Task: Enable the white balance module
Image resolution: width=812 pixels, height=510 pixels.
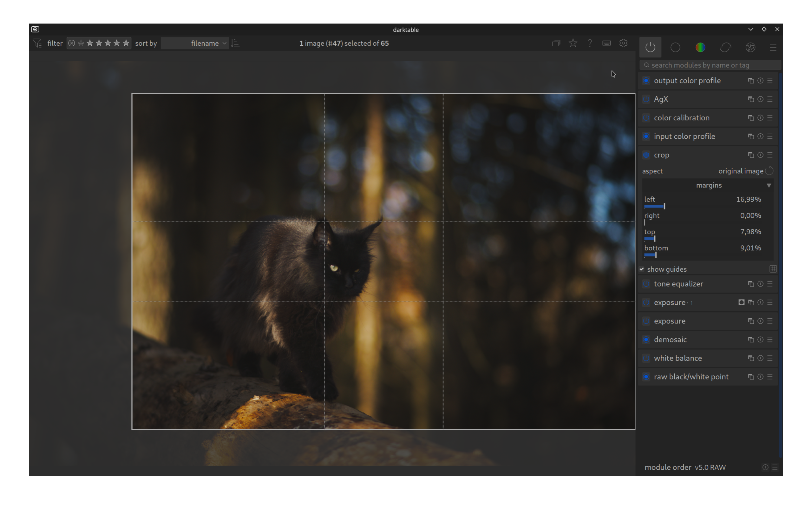Action: point(646,358)
